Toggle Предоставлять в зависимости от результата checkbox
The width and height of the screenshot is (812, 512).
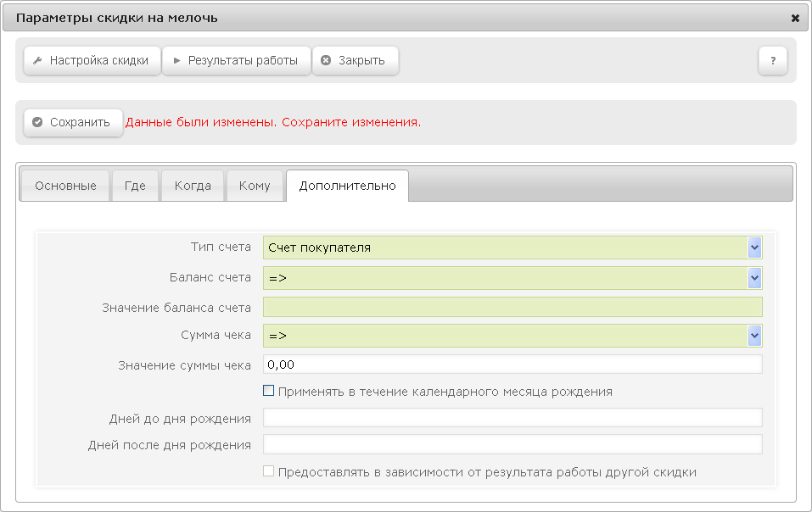(x=268, y=471)
